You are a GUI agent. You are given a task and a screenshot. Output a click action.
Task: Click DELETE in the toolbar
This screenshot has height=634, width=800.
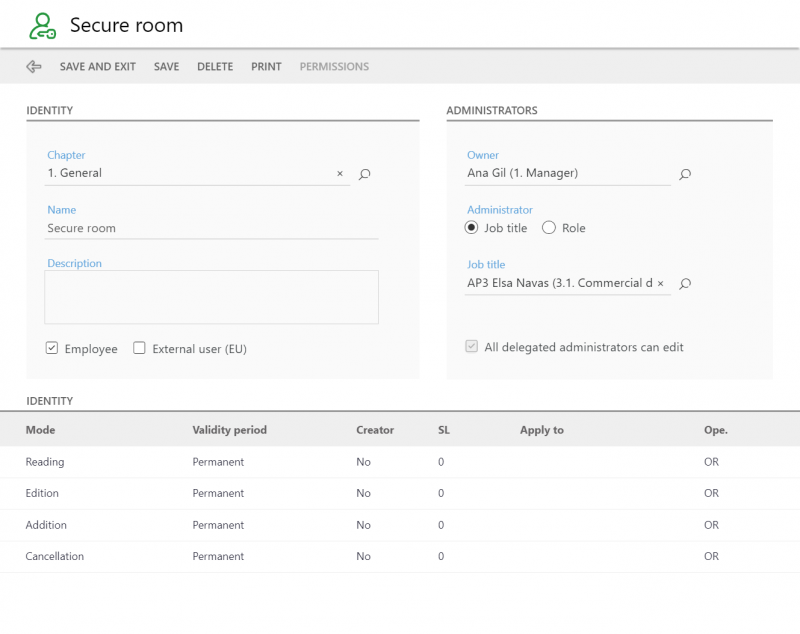click(215, 66)
